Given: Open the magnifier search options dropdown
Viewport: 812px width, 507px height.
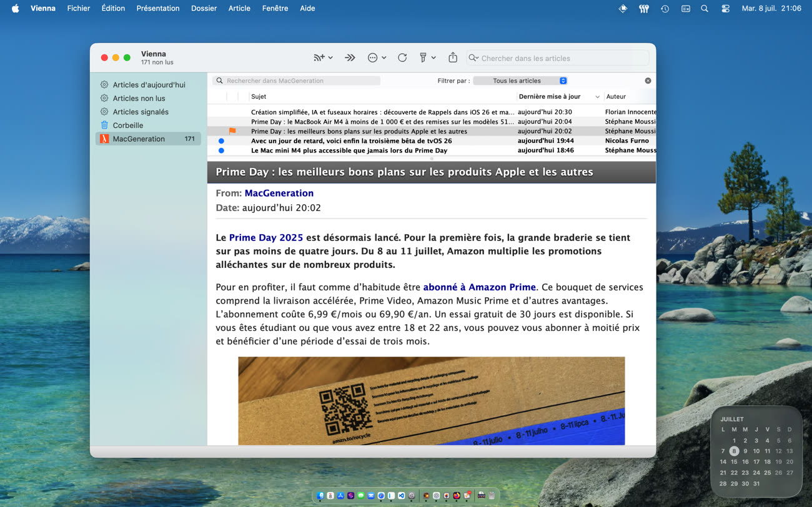Looking at the screenshot, I should (473, 58).
